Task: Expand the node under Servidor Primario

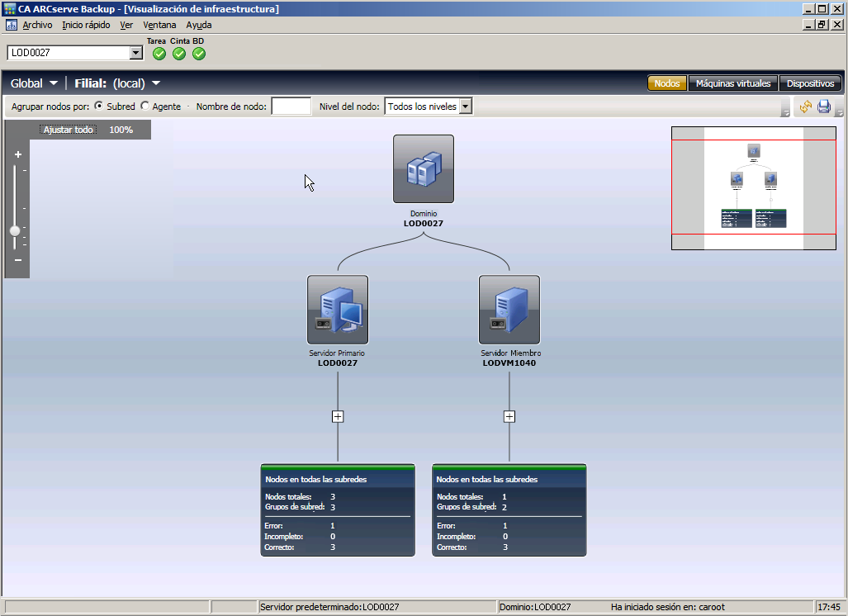Action: pos(337,417)
